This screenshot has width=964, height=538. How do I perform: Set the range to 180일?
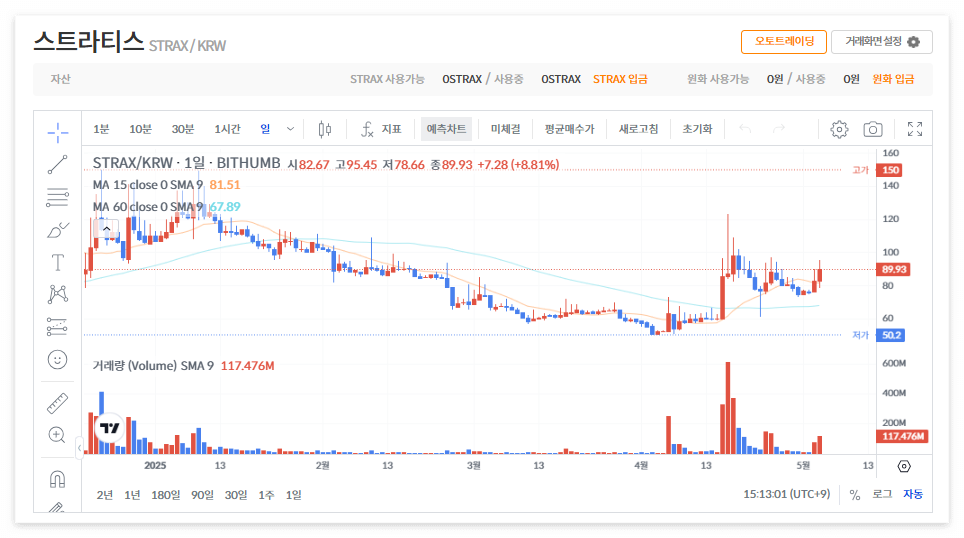click(165, 495)
